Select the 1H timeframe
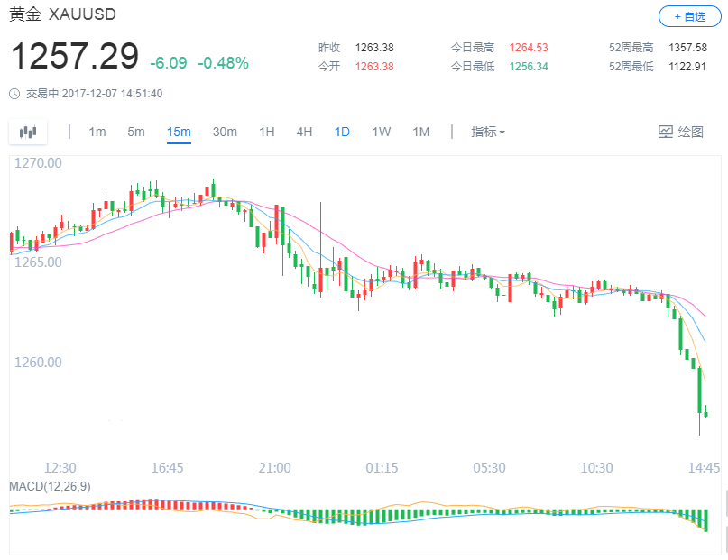The width and height of the screenshot is (728, 560). coord(266,132)
